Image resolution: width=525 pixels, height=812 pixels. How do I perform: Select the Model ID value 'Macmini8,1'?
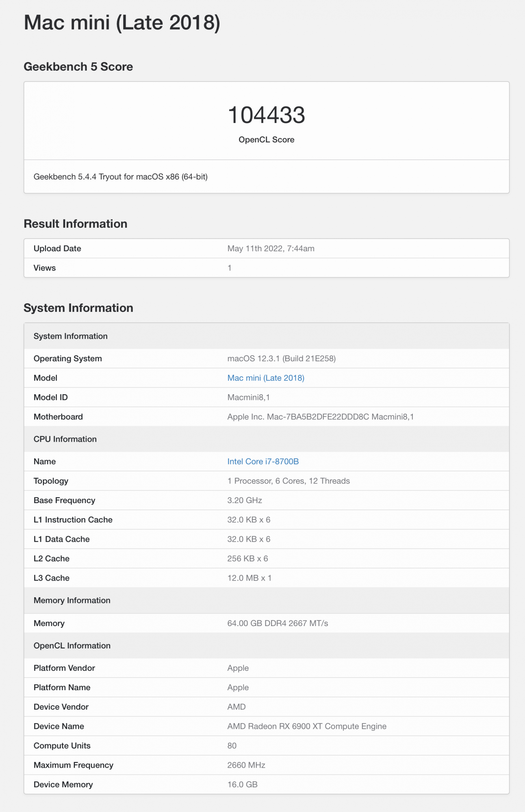pos(249,397)
